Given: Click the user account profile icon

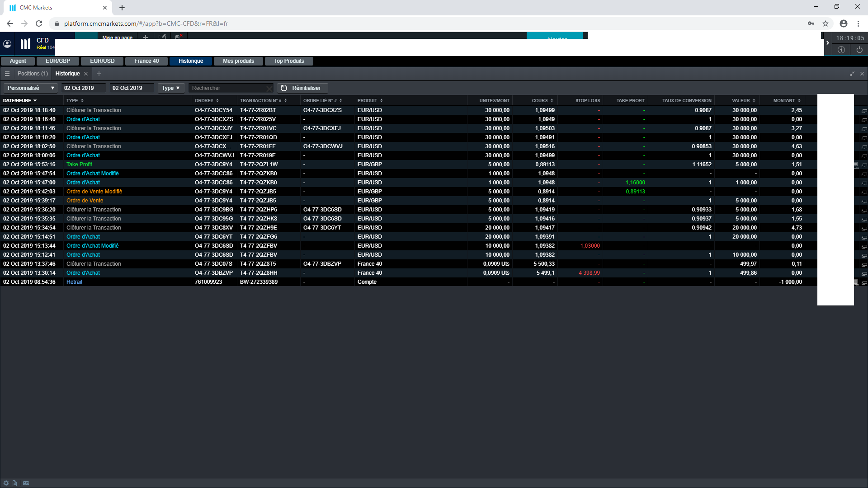Looking at the screenshot, I should point(7,44).
